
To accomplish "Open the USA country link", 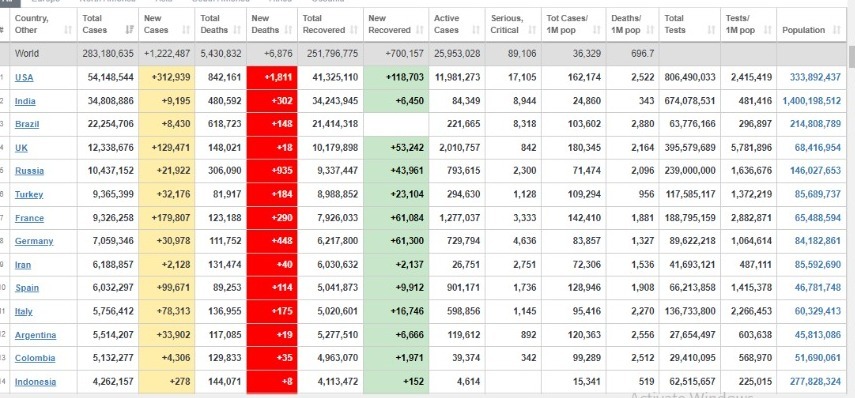I will (24, 77).
